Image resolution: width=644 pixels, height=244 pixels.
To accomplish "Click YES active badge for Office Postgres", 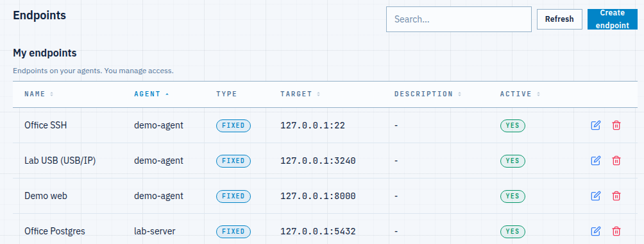I will [x=513, y=231].
